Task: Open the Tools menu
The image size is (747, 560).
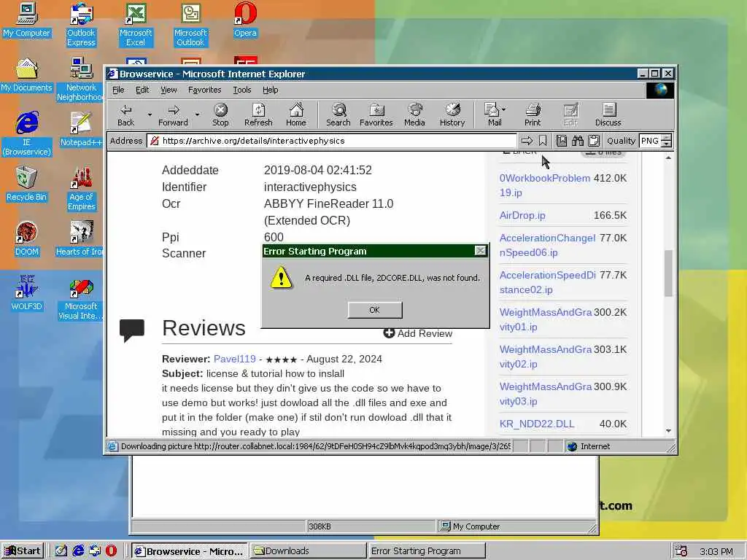Action: point(242,90)
